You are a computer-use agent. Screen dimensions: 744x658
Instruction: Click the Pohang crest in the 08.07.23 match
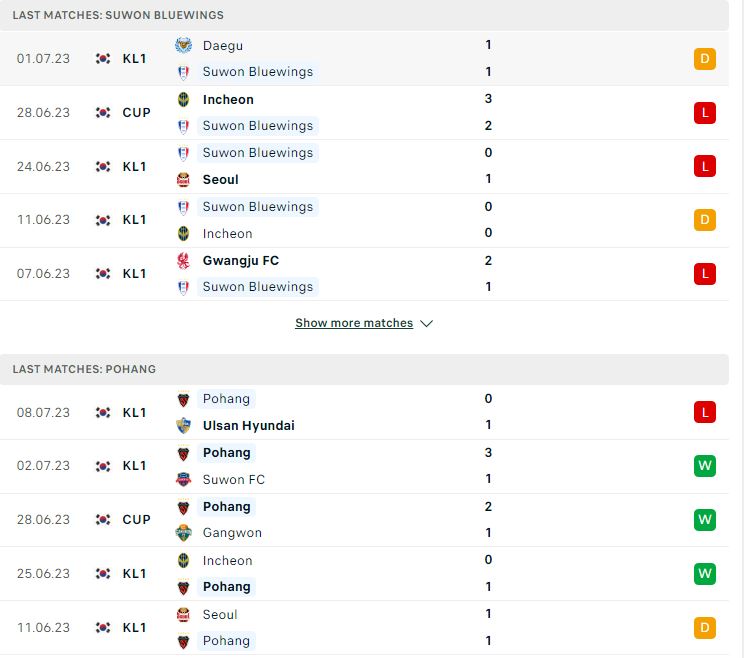pos(183,399)
